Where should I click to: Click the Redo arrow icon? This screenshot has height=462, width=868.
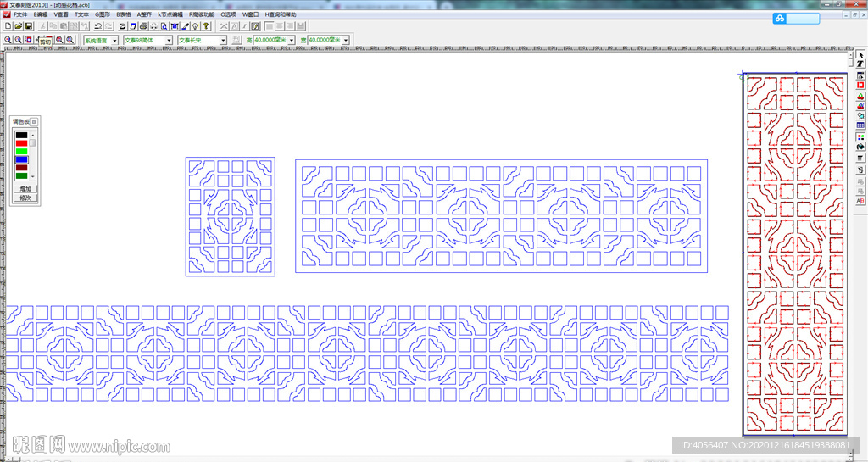[x=108, y=26]
